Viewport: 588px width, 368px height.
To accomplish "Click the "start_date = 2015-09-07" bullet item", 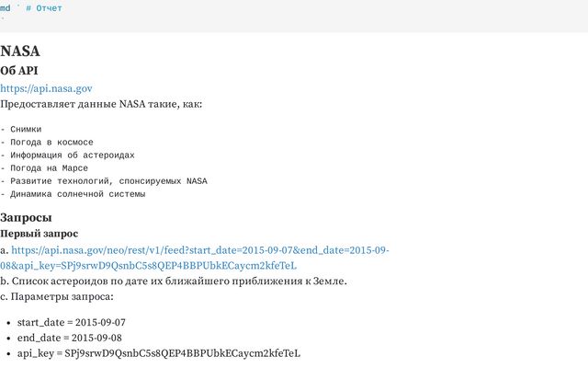I will pyautogui.click(x=71, y=322).
